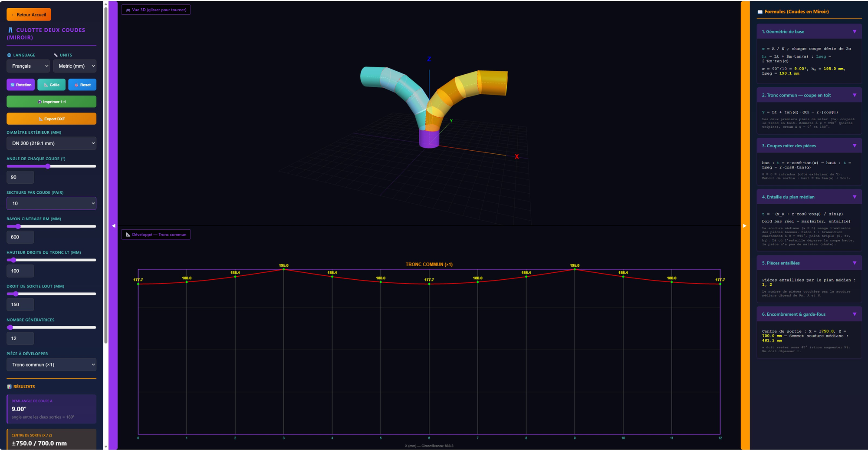Collapse the 4. Entaille du plan médian section
This screenshot has height=450, width=868.
pos(809,197)
